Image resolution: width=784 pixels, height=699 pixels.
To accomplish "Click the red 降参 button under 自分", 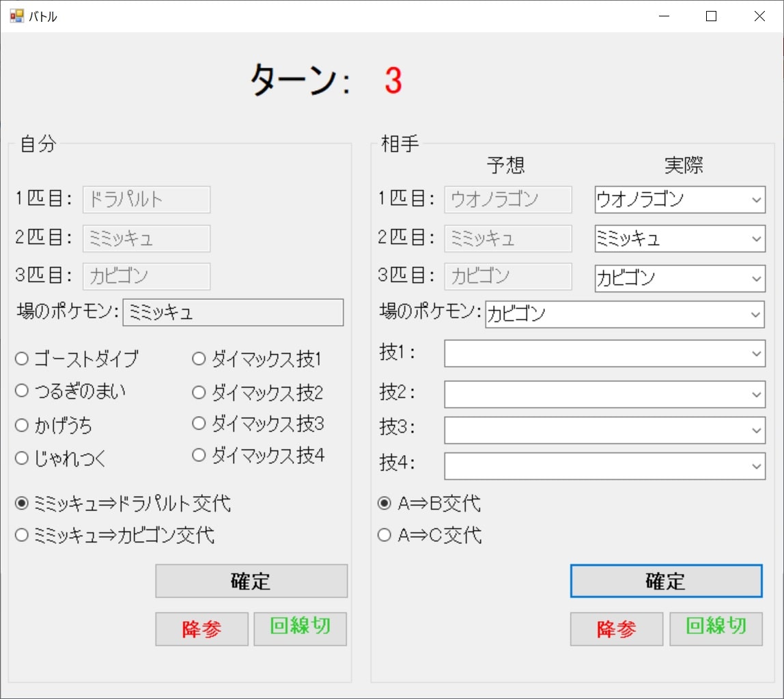I will tap(201, 629).
